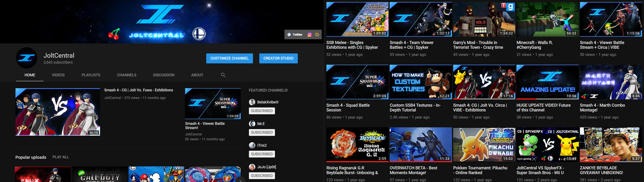Viewport: 644px width, 182px height.
Task: Open OVERWATCH BETA montage thumbnail
Action: point(421,145)
